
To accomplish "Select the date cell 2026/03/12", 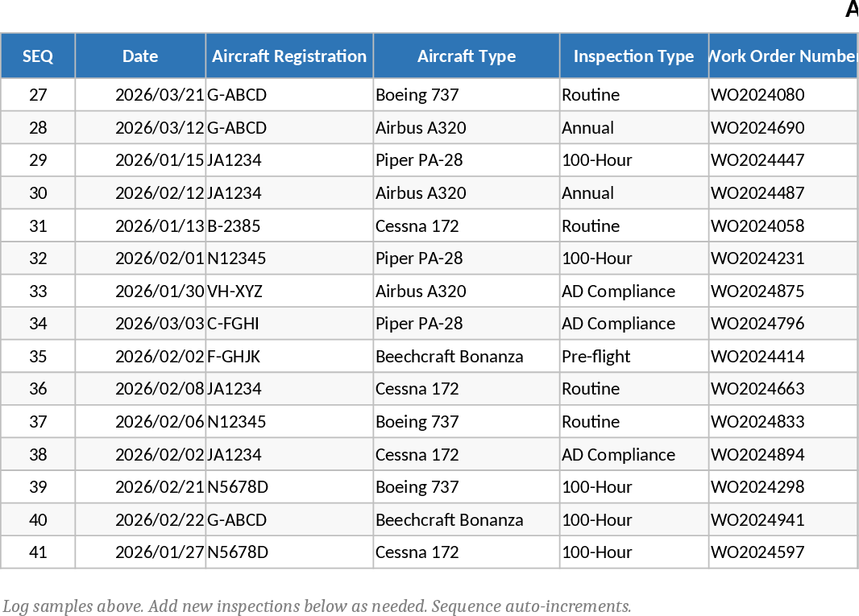I will coord(159,128).
